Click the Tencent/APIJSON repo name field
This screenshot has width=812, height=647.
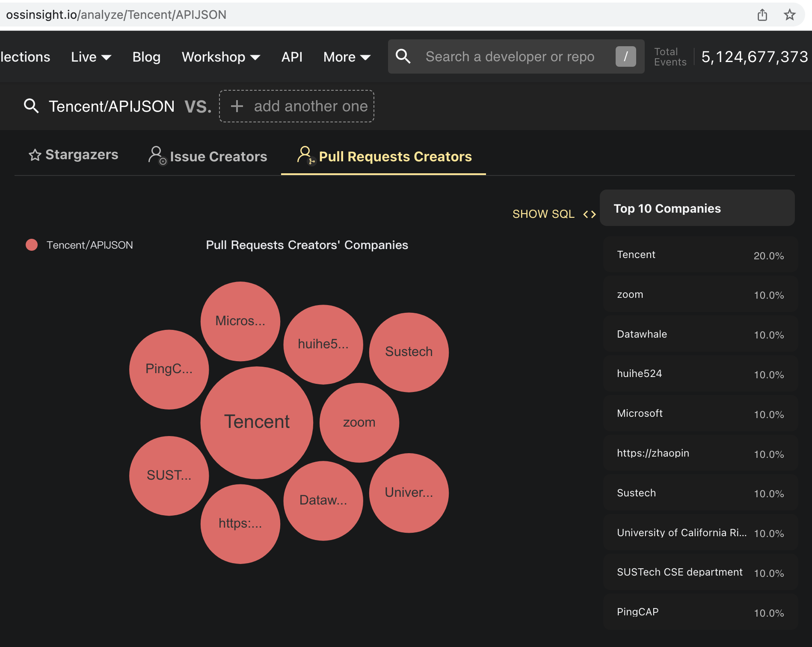pyautogui.click(x=112, y=106)
